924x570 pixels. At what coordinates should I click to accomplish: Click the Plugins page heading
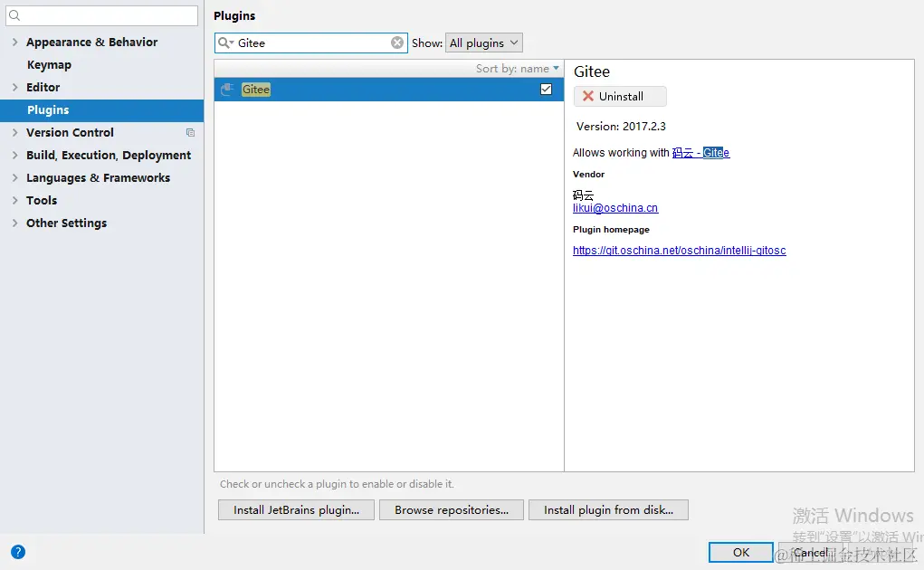coord(234,16)
